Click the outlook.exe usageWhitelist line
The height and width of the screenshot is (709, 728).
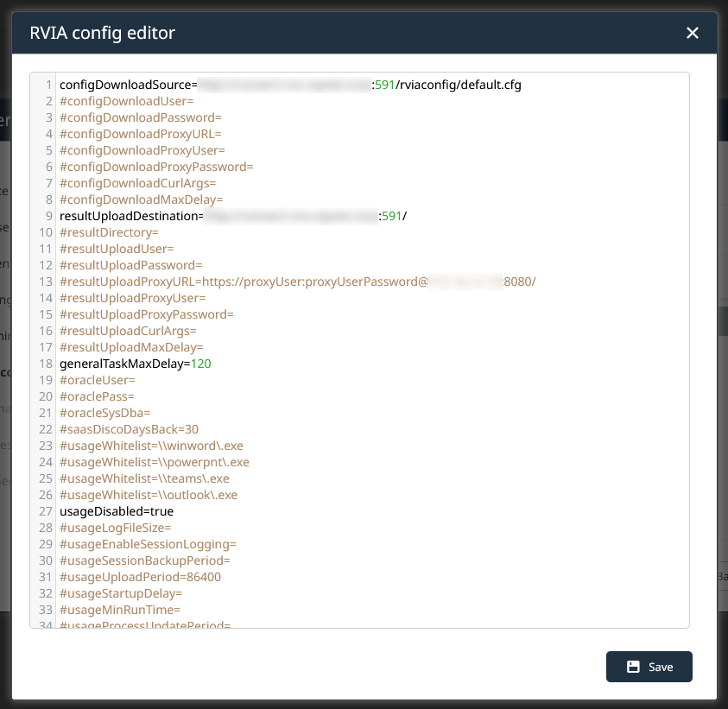[x=149, y=495]
